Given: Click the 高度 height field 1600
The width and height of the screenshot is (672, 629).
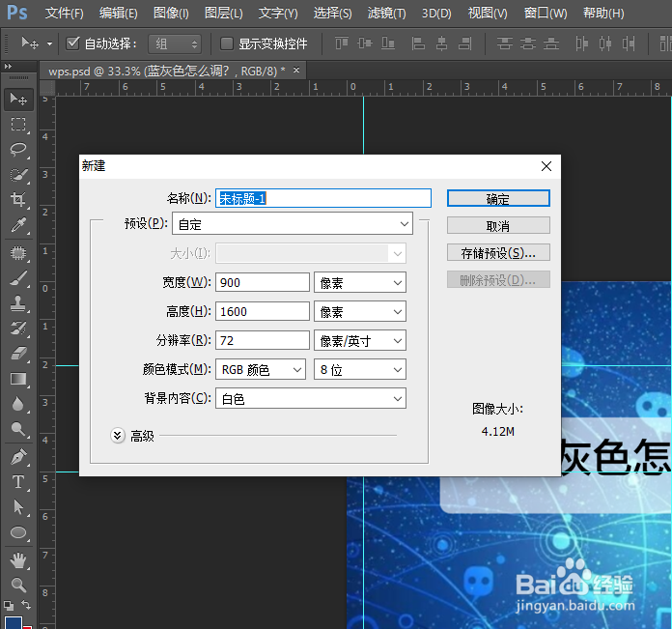Looking at the screenshot, I should pyautogui.click(x=263, y=312).
